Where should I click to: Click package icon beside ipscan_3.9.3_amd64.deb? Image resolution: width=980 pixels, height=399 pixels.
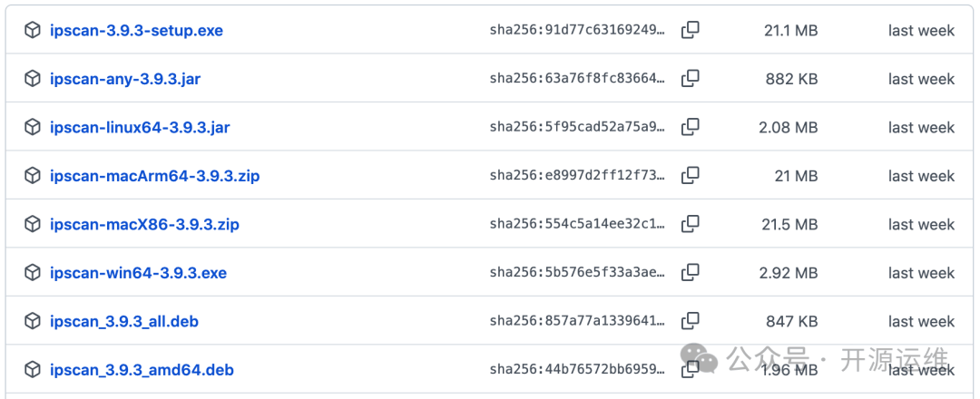point(33,370)
